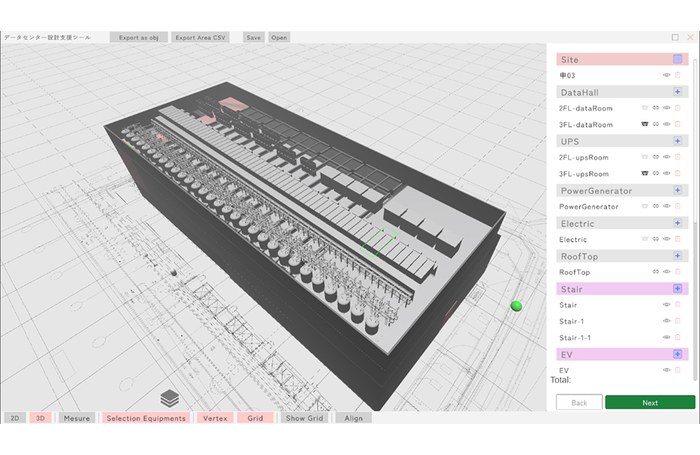Toggle visibility of EV entry

point(667,370)
